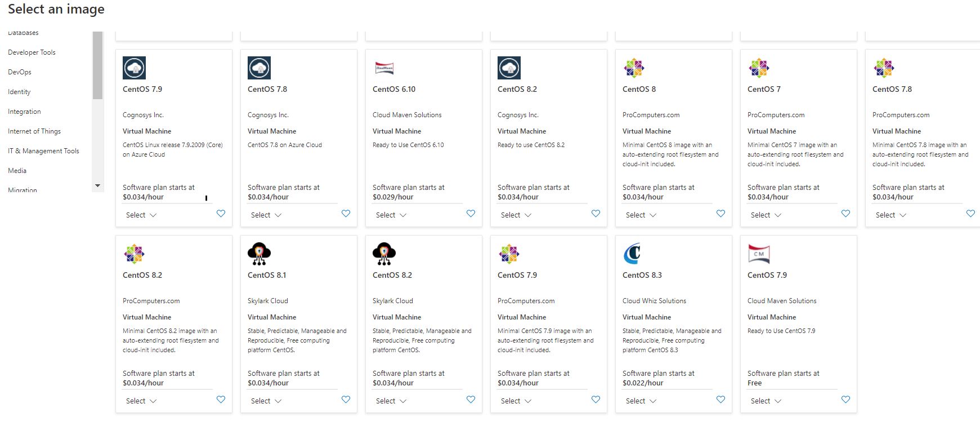Image resolution: width=980 pixels, height=426 pixels.
Task: Click the Cognosys CentOS 7.9 logo icon
Action: [x=134, y=68]
